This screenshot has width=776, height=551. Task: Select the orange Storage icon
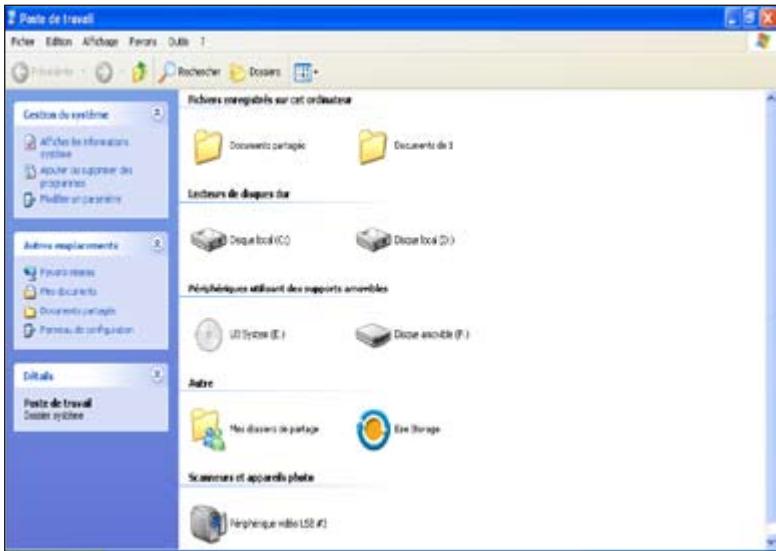pyautogui.click(x=374, y=429)
